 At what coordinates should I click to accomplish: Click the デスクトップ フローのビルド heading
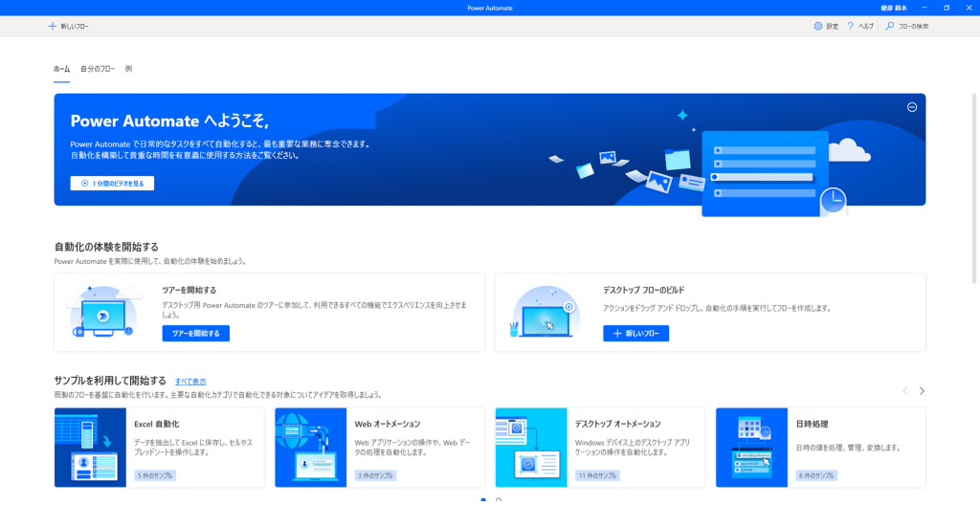click(644, 291)
